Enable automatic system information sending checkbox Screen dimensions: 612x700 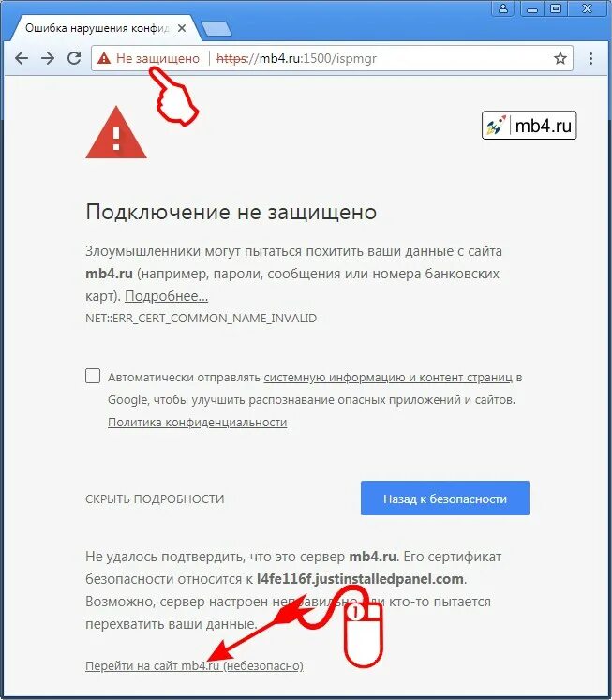tap(93, 376)
